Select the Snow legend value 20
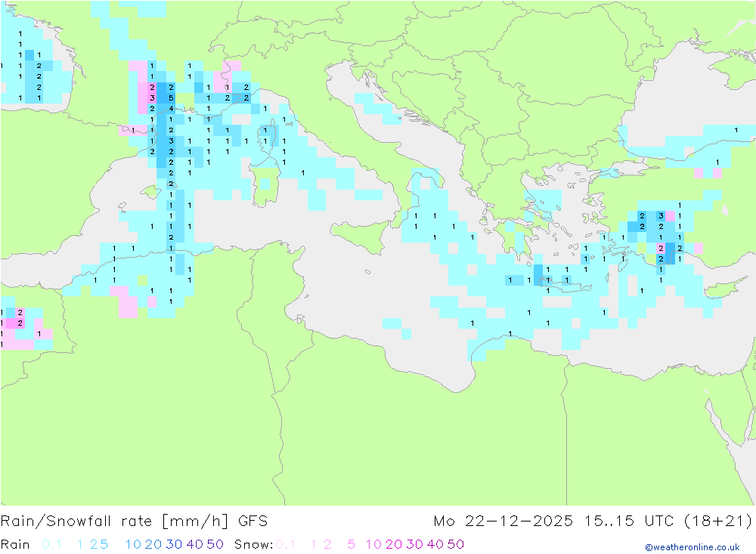This screenshot has width=756, height=554. click(x=394, y=544)
